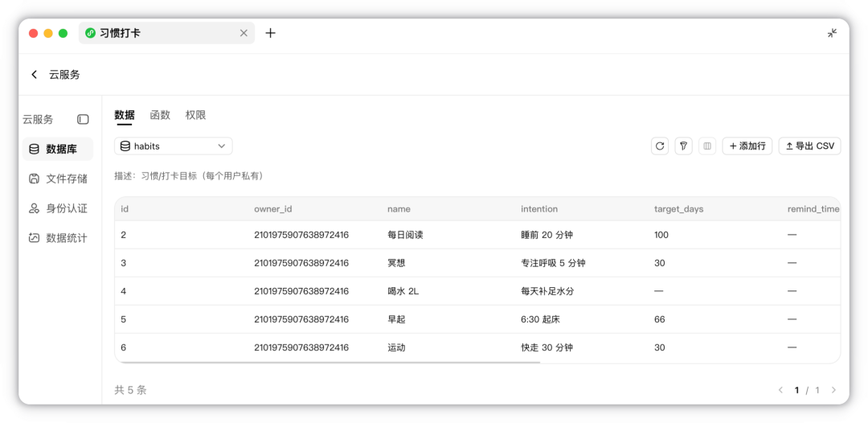Open 身份认证 in the sidebar
868x423 pixels.
(x=58, y=209)
